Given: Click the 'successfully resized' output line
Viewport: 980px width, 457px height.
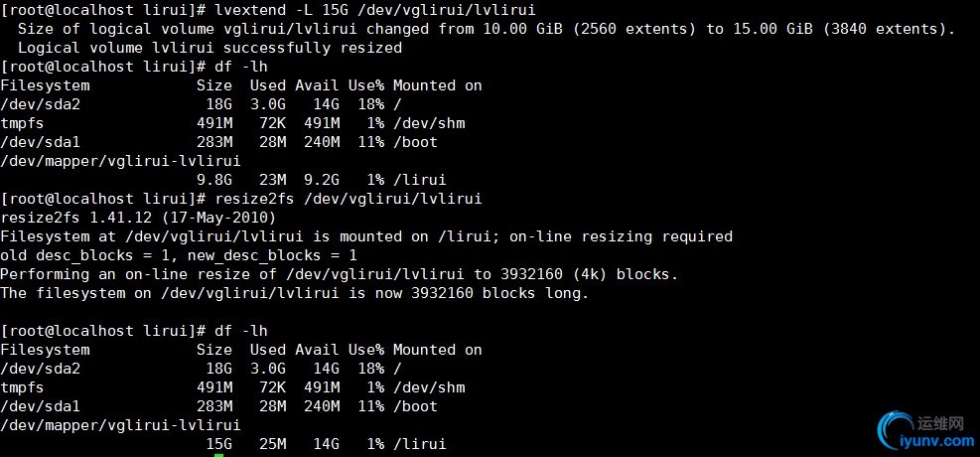Looking at the screenshot, I should coord(210,48).
